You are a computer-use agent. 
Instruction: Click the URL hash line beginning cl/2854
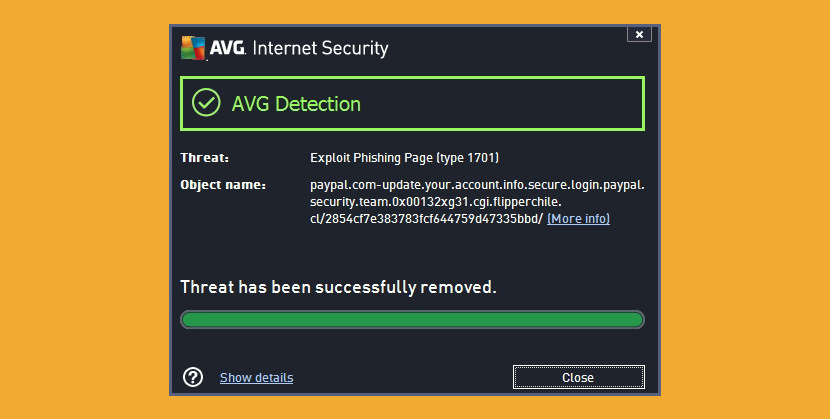[x=426, y=219]
